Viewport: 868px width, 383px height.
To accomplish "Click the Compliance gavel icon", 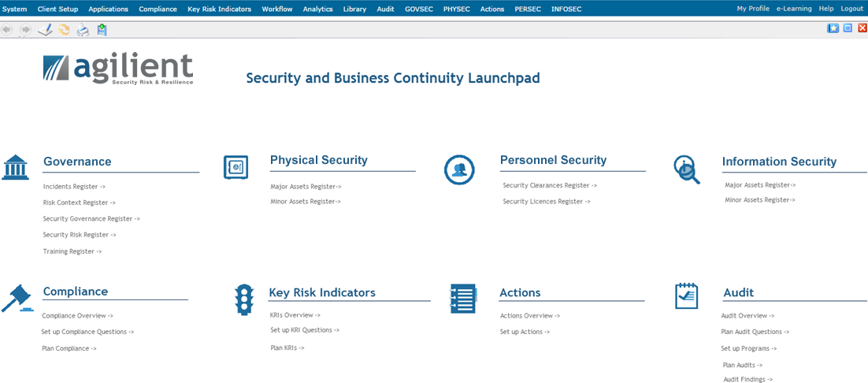I will point(17,299).
